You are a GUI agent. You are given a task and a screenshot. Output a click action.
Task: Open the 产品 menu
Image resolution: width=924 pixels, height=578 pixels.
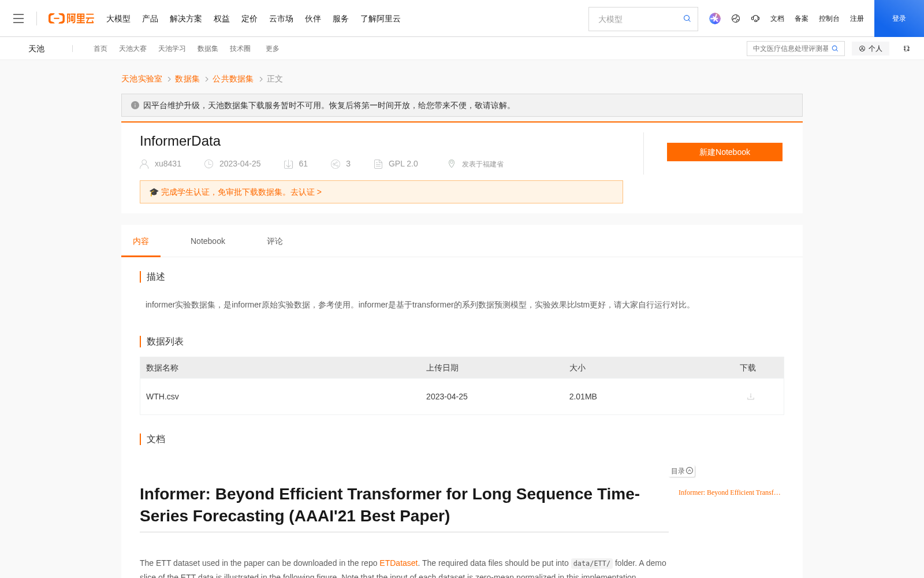150,18
